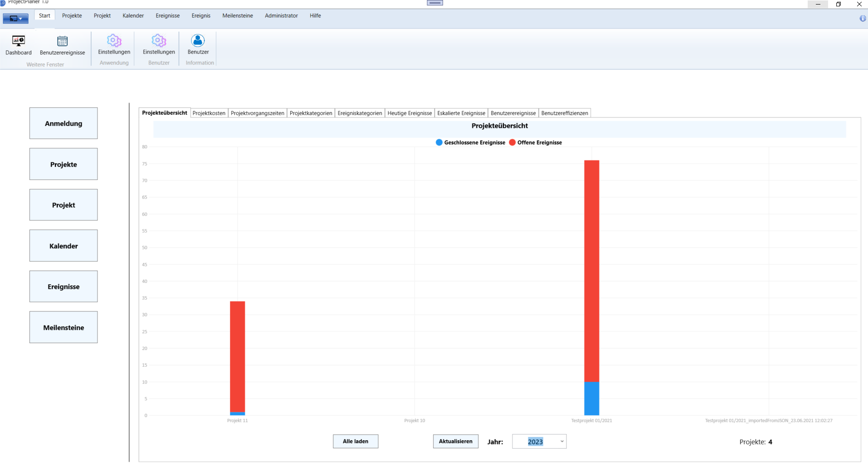Open Einstellungen for Anwendung

click(114, 44)
